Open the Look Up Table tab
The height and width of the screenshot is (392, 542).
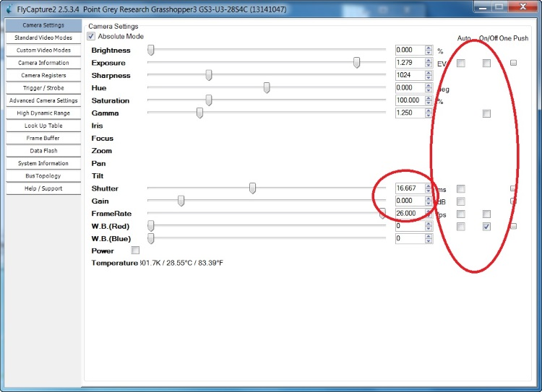point(43,126)
